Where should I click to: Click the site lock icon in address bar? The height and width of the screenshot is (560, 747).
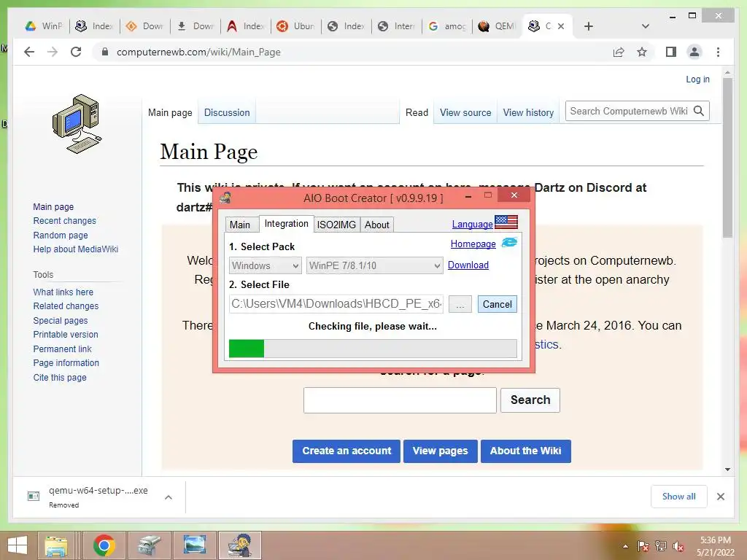(105, 52)
